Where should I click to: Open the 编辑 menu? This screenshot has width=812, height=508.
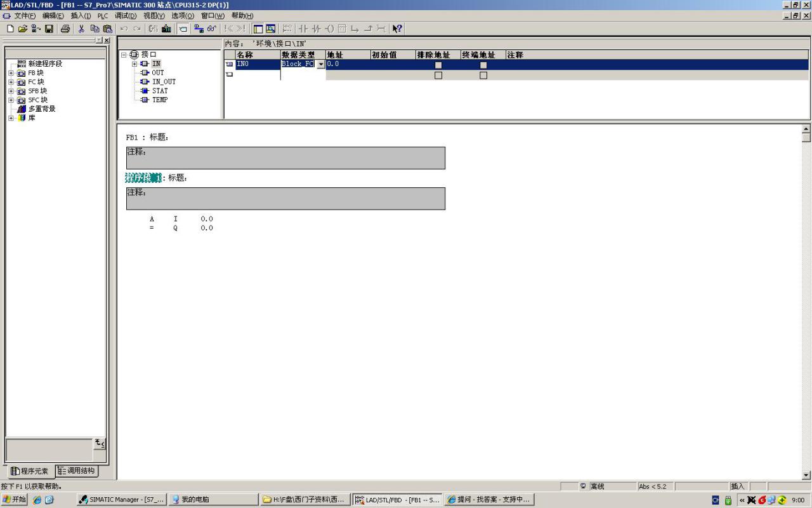pyautogui.click(x=53, y=15)
